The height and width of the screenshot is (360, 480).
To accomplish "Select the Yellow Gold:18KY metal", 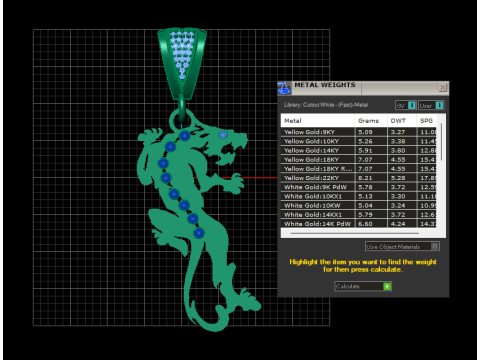I will [x=358, y=160].
